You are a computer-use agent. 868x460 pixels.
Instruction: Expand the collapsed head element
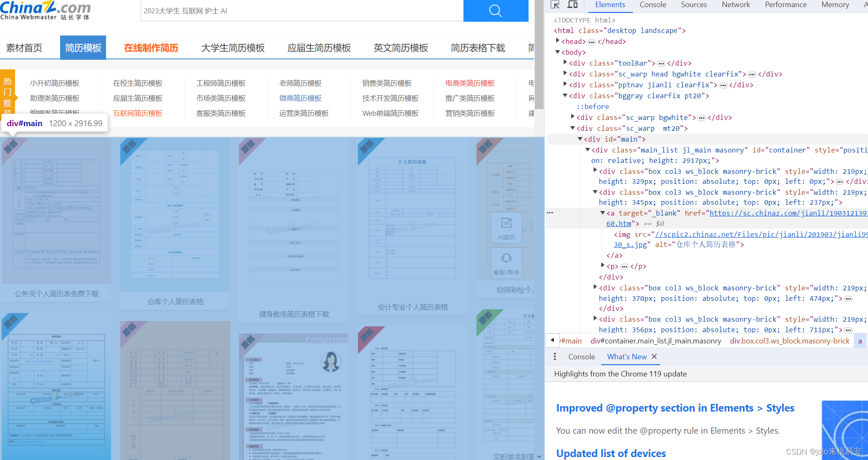(x=558, y=41)
